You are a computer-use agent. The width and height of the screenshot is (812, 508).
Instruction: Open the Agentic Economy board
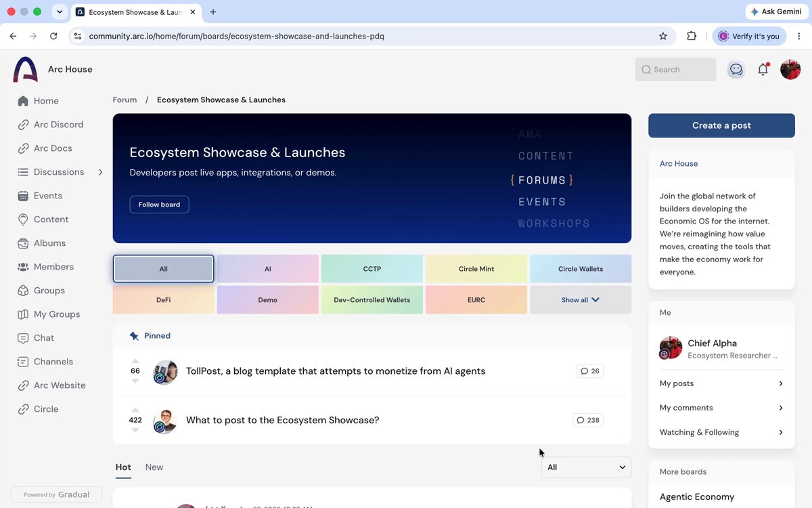[x=697, y=496]
